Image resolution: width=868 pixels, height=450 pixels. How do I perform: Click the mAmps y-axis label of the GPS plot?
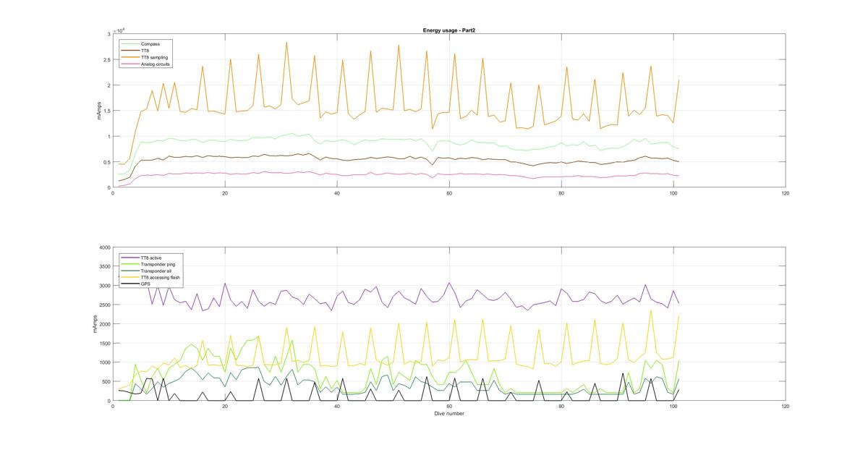[x=94, y=324]
